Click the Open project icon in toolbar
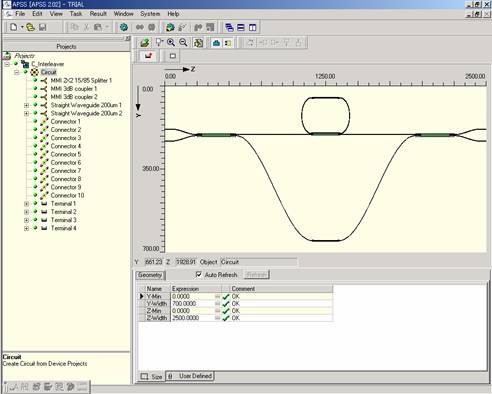 (x=31, y=27)
